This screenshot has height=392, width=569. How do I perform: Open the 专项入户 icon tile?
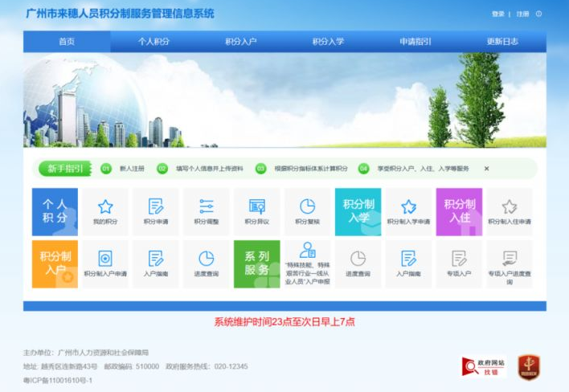tap(459, 259)
